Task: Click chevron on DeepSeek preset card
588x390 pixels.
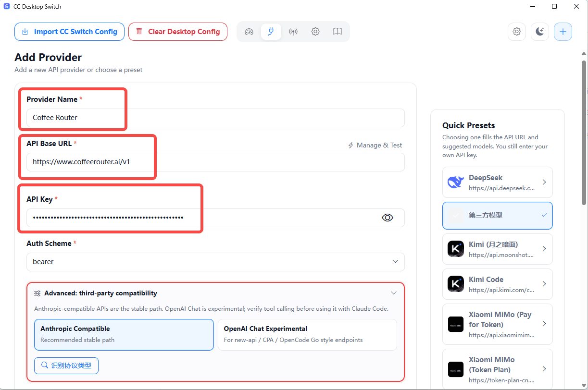Action: [x=544, y=183]
